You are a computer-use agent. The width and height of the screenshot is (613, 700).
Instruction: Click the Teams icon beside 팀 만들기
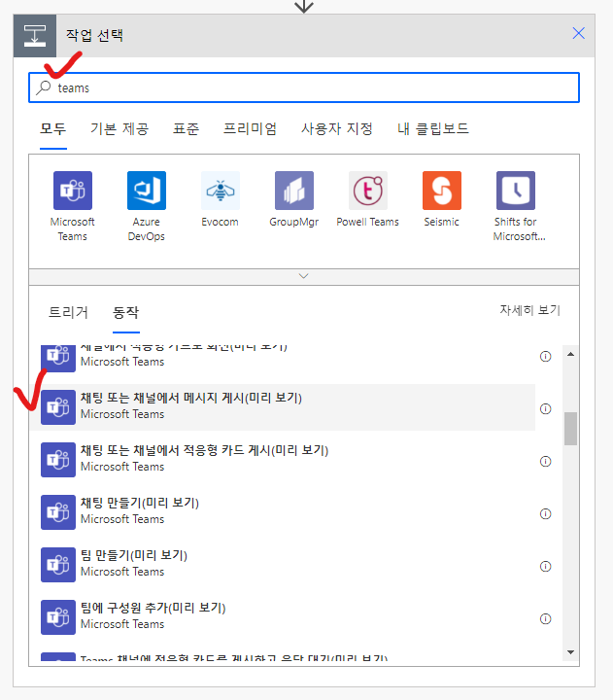coord(58,565)
